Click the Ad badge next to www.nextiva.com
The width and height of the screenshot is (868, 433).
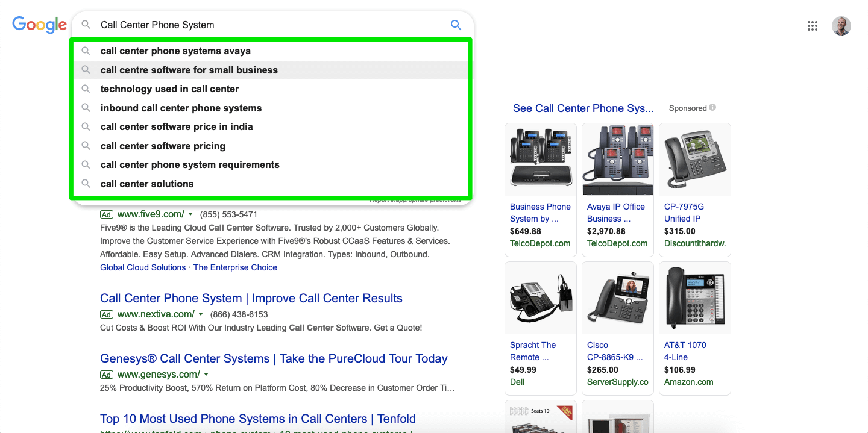107,314
